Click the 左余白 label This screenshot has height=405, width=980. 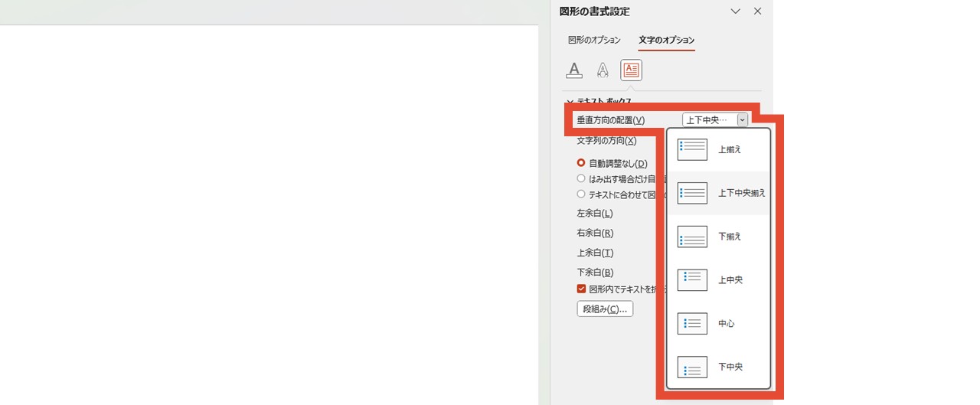[x=595, y=214]
